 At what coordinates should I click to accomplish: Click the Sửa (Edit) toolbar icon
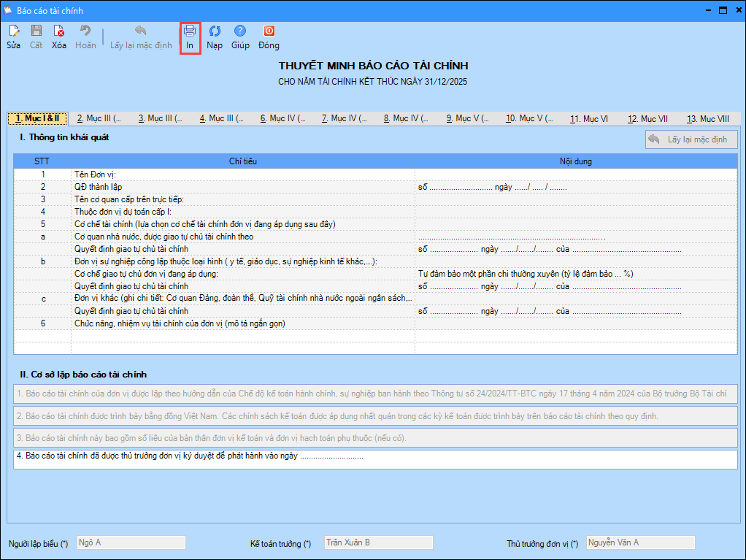pos(13,31)
